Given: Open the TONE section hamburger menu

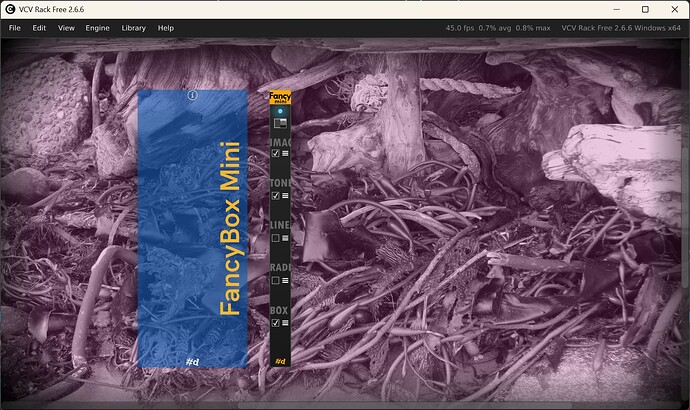Looking at the screenshot, I should [x=285, y=196].
